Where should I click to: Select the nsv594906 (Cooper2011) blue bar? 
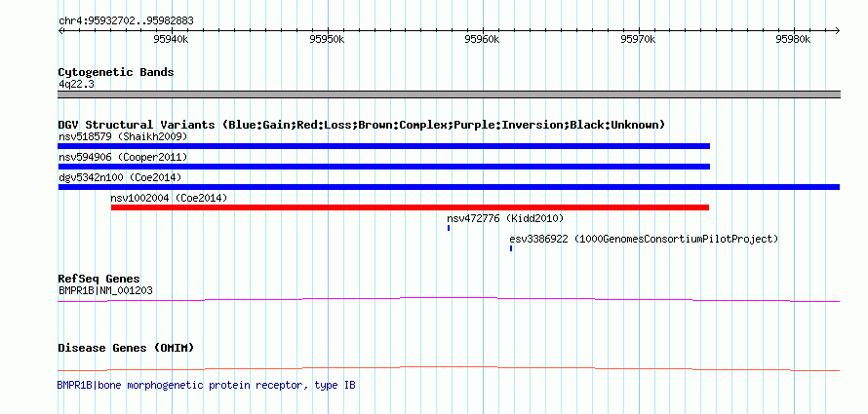coord(383,167)
